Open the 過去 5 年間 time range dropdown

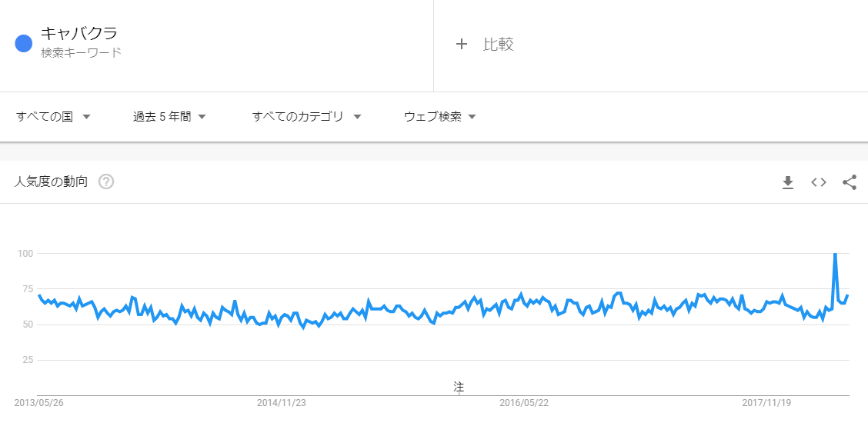click(169, 117)
